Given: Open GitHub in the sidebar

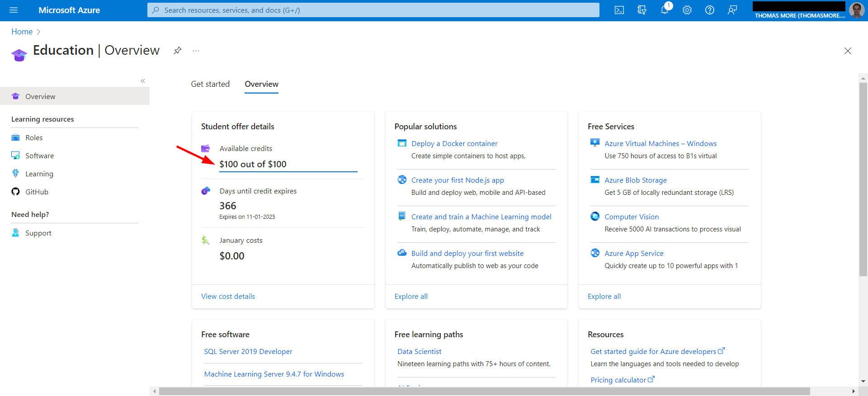Looking at the screenshot, I should click(37, 192).
